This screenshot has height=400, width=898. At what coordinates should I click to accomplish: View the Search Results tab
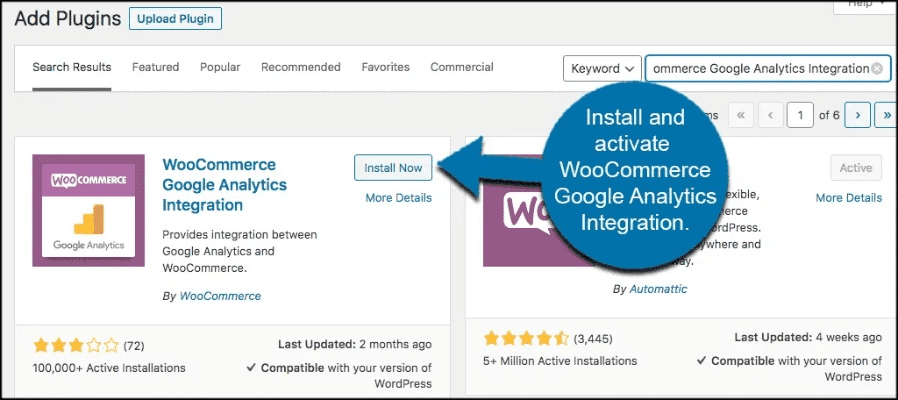tap(72, 67)
